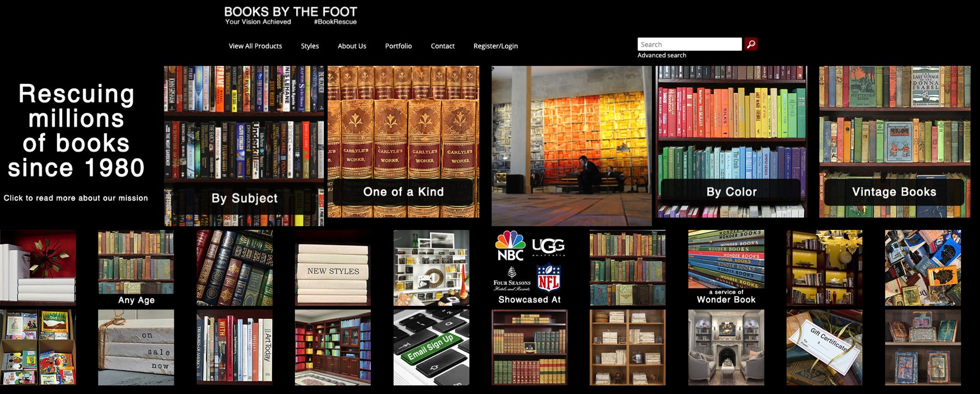Open the Gift Certificate tile
980x394 pixels.
coord(824,348)
